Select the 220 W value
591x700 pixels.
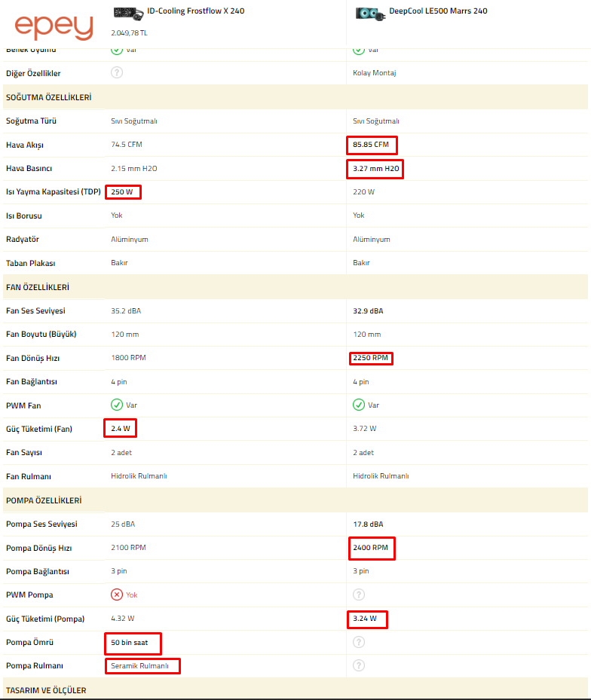[x=363, y=192]
